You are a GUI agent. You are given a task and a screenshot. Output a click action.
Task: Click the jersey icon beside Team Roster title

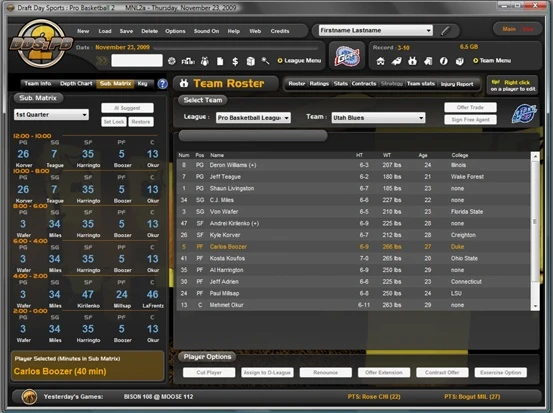(184, 83)
